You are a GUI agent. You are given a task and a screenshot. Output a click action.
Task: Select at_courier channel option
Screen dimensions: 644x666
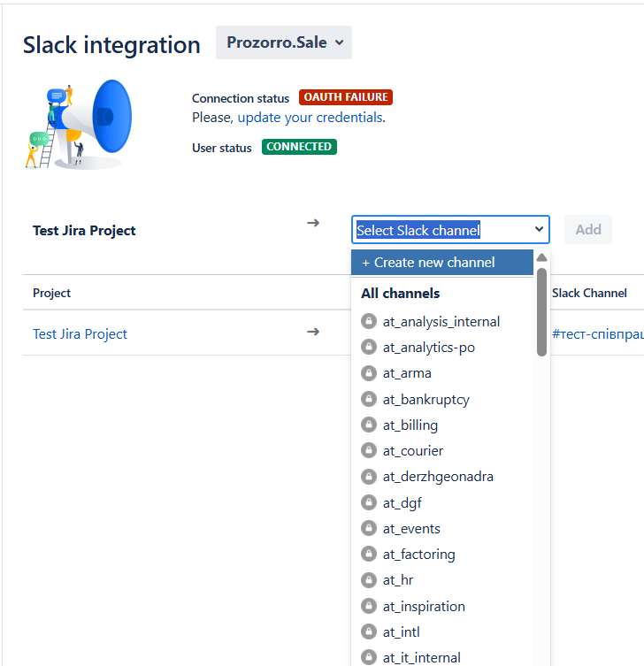coord(412,451)
